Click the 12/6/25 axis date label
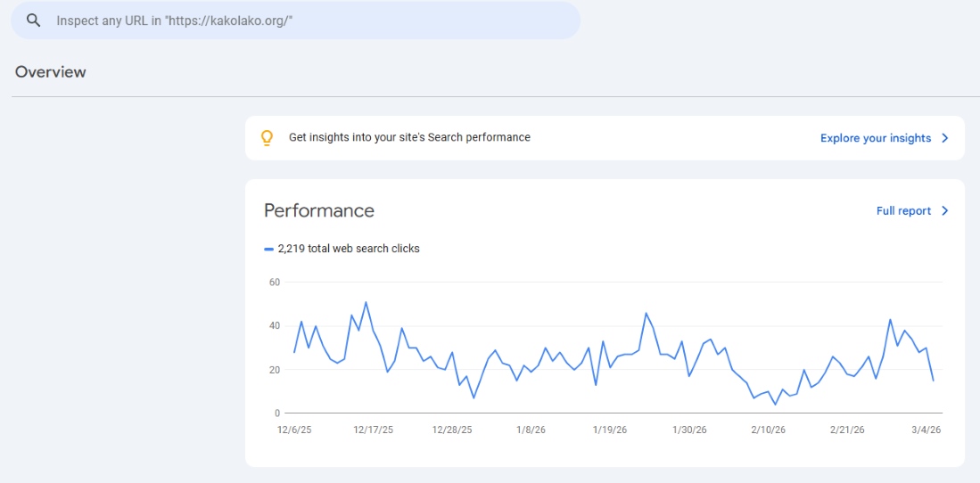Image resolution: width=980 pixels, height=483 pixels. pyautogui.click(x=293, y=430)
